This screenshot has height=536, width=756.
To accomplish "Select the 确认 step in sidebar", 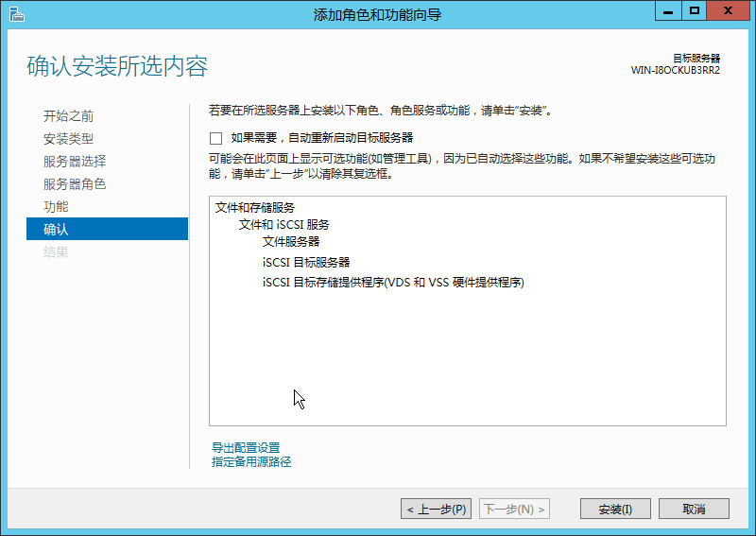I will [107, 229].
